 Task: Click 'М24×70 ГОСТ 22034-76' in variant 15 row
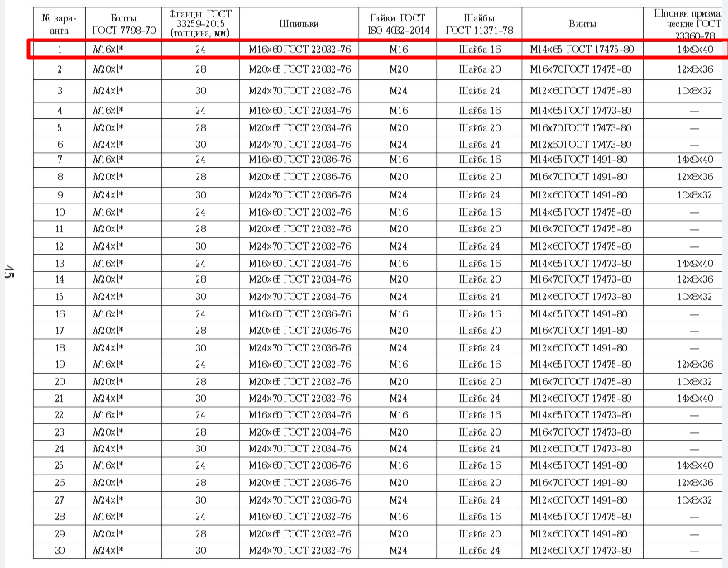point(300,297)
